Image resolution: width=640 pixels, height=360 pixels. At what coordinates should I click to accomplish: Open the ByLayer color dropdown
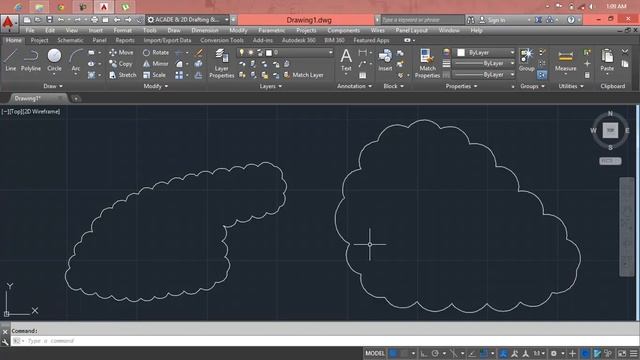point(512,53)
